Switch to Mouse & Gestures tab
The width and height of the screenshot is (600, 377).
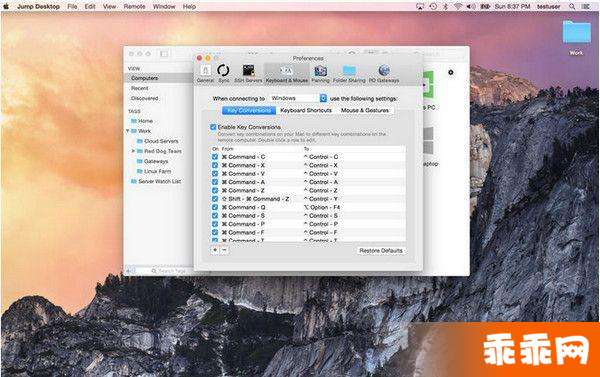pyautogui.click(x=365, y=110)
